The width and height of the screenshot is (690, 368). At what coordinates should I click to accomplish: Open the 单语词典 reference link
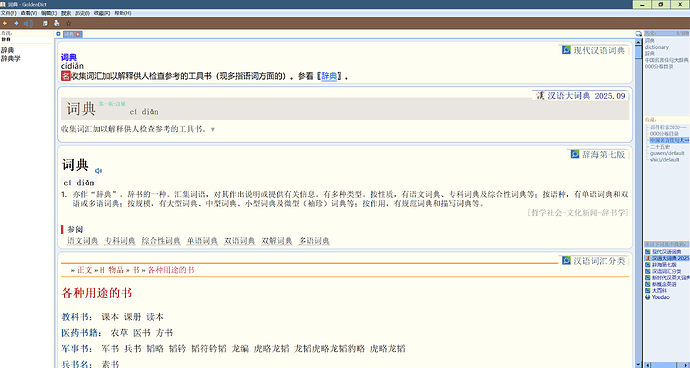[x=202, y=241]
